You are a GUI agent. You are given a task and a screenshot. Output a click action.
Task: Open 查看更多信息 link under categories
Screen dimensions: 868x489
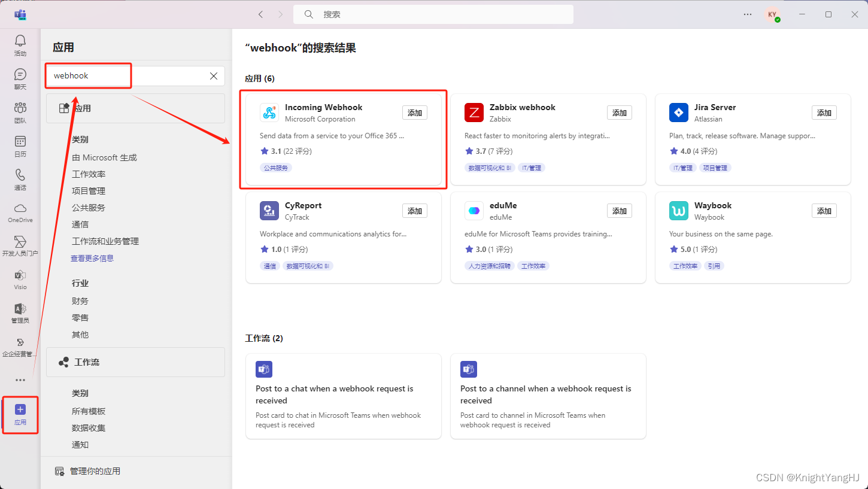pyautogui.click(x=92, y=258)
